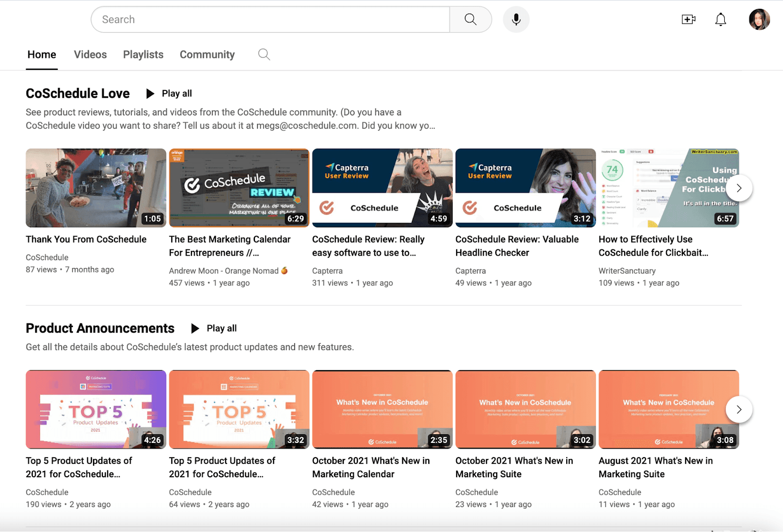Viewport: 783px width, 532px height.
Task: Click the play triangle next to CoSchedule Love
Action: [150, 93]
